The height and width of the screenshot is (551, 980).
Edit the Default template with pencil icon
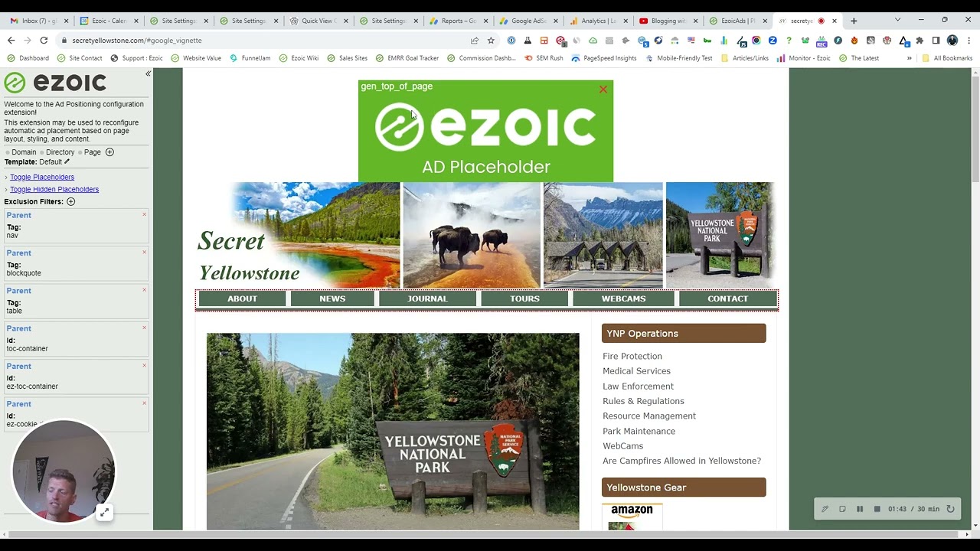point(67,161)
